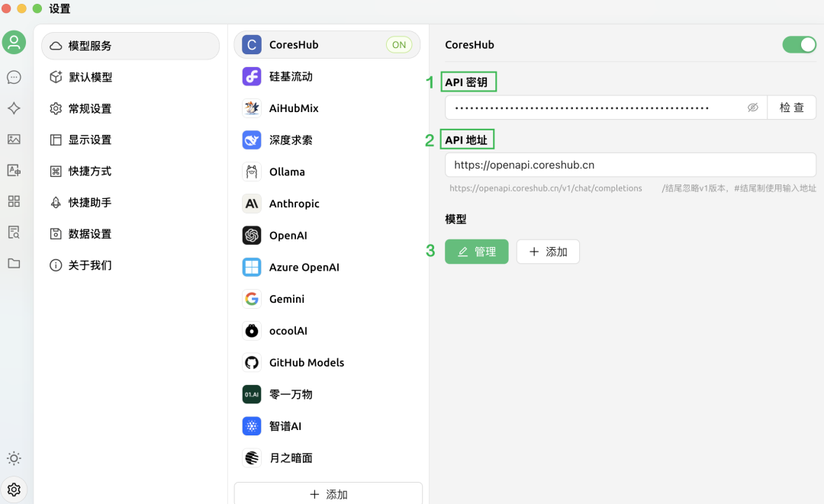The image size is (824, 504).
Task: Toggle the CoresHub provider enable switch
Action: point(800,45)
